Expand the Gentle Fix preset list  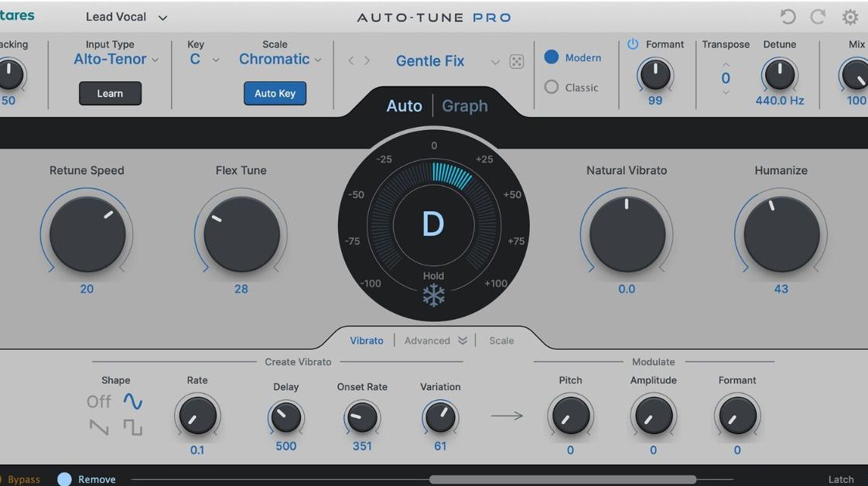(x=495, y=62)
